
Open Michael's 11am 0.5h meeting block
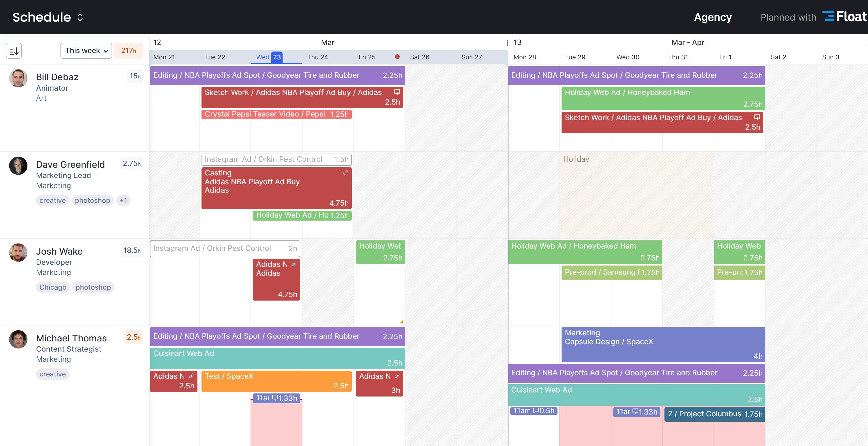tap(534, 411)
